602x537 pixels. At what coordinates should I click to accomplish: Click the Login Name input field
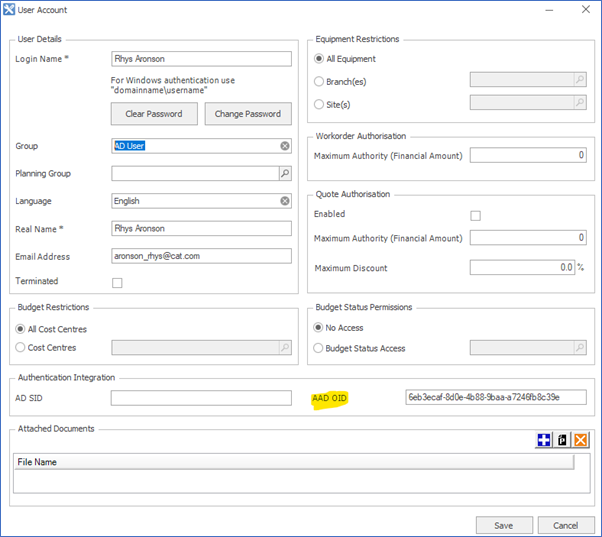[x=201, y=59]
